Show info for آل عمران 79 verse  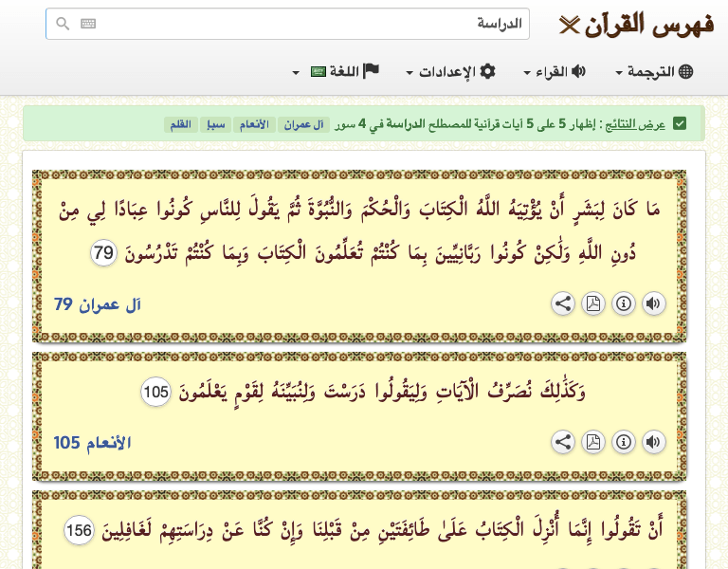624,303
